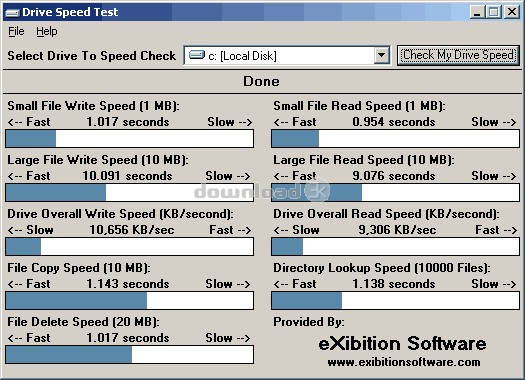Click the eXibition Software logo text

point(402,344)
